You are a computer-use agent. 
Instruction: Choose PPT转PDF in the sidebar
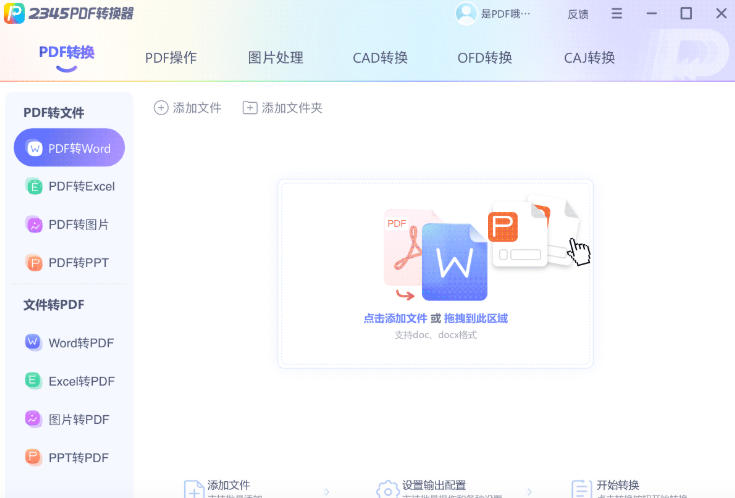69,457
